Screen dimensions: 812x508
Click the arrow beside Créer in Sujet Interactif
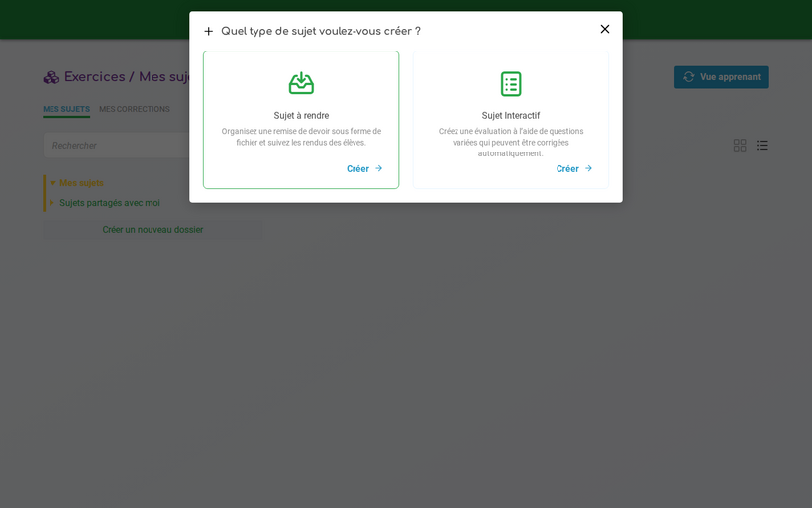click(x=588, y=168)
